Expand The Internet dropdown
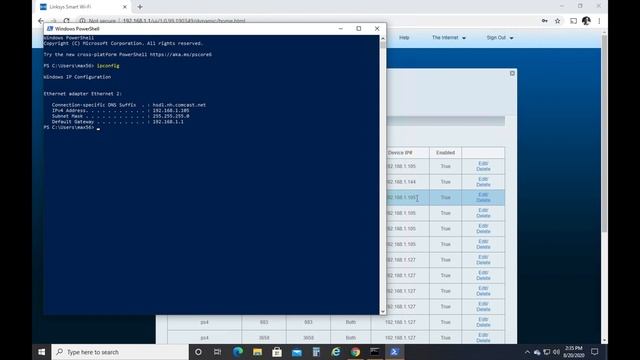 (x=449, y=38)
